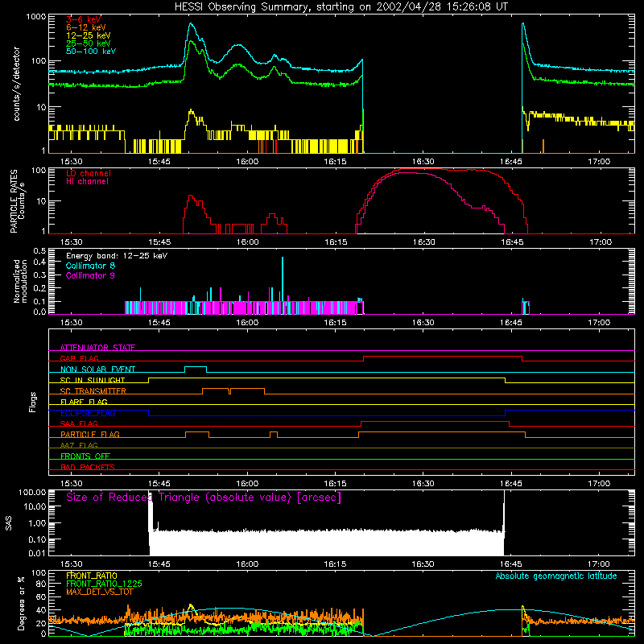Click the HI channel legend label

click(x=87, y=182)
